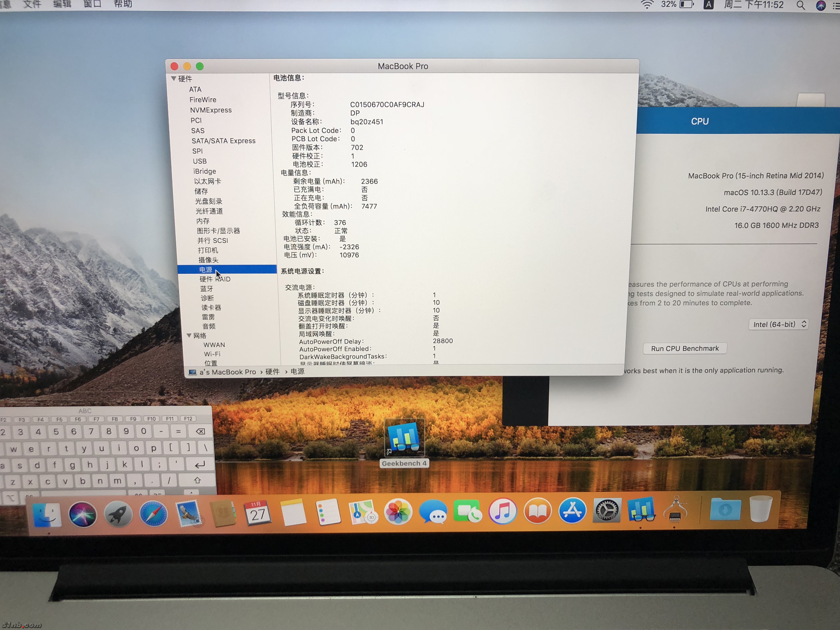Screen dimensions: 840x630
Task: Select 蓝牙 Bluetooth in the sidebar
Action: (x=207, y=289)
